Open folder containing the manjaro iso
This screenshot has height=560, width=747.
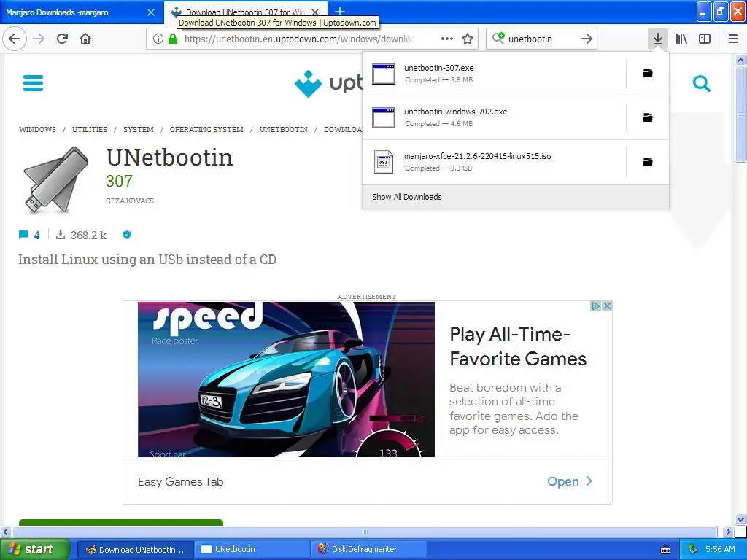point(648,162)
